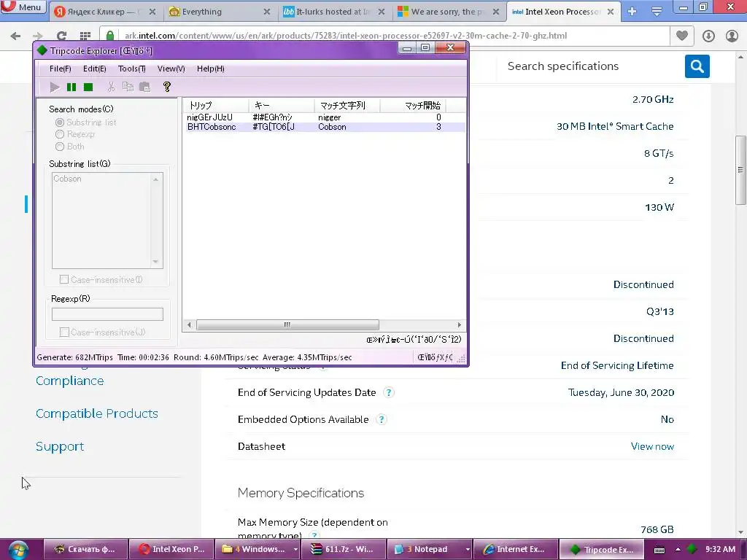
Task: Click substring list scroll up arrow
Action: click(x=156, y=179)
